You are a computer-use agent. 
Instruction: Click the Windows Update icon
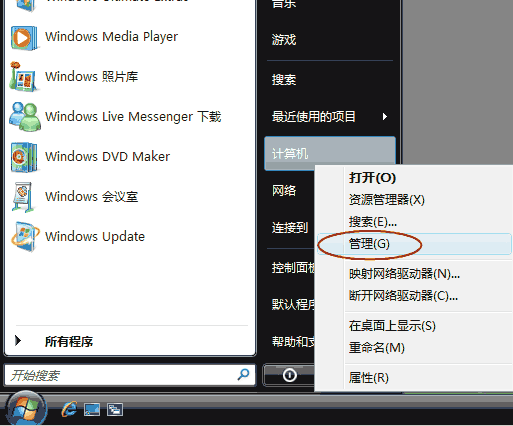(25, 236)
